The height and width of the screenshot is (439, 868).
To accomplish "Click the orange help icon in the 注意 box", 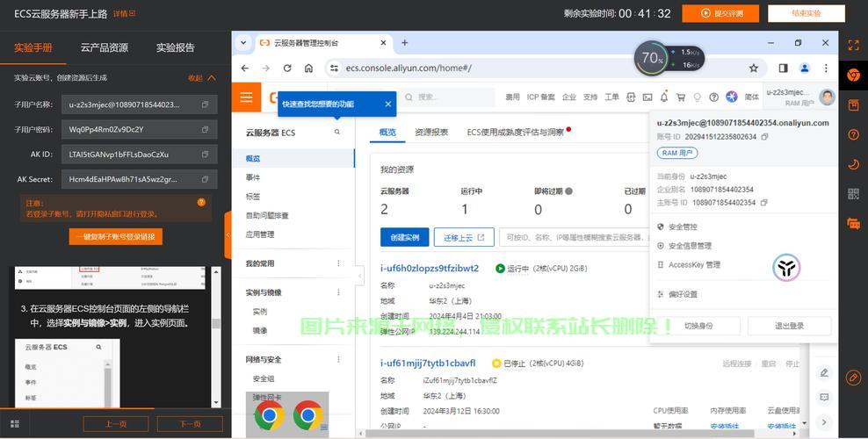I will coord(201,202).
